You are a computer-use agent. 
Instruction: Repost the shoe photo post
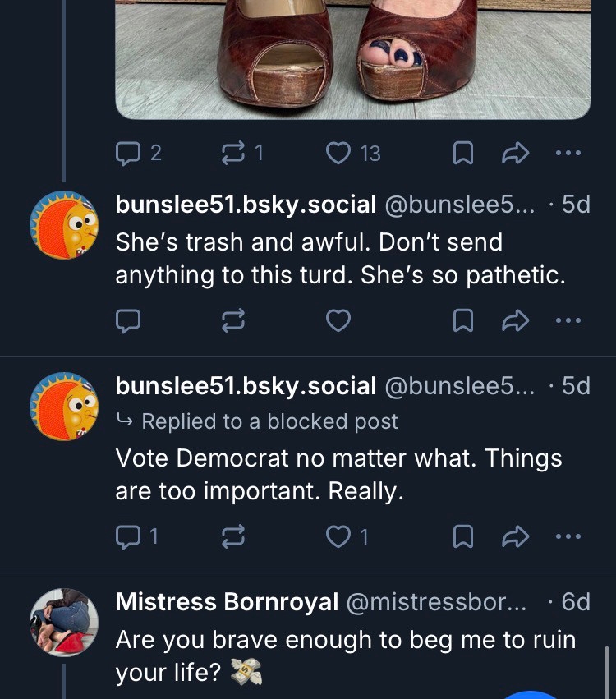[235, 153]
